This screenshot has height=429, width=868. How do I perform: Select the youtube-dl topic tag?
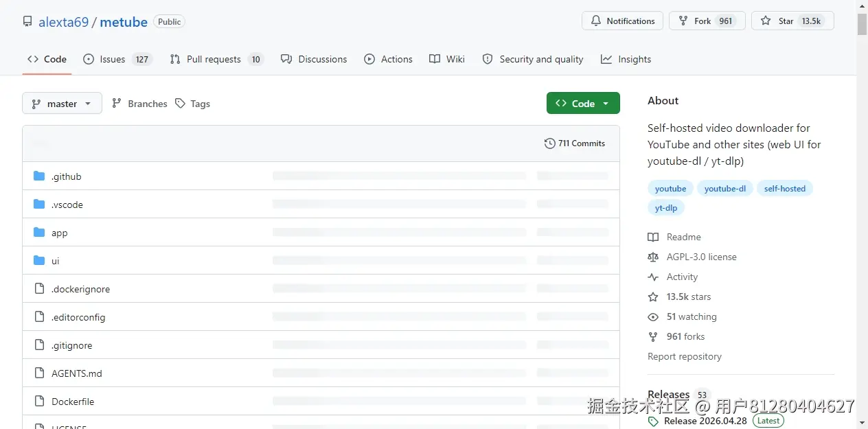724,188
